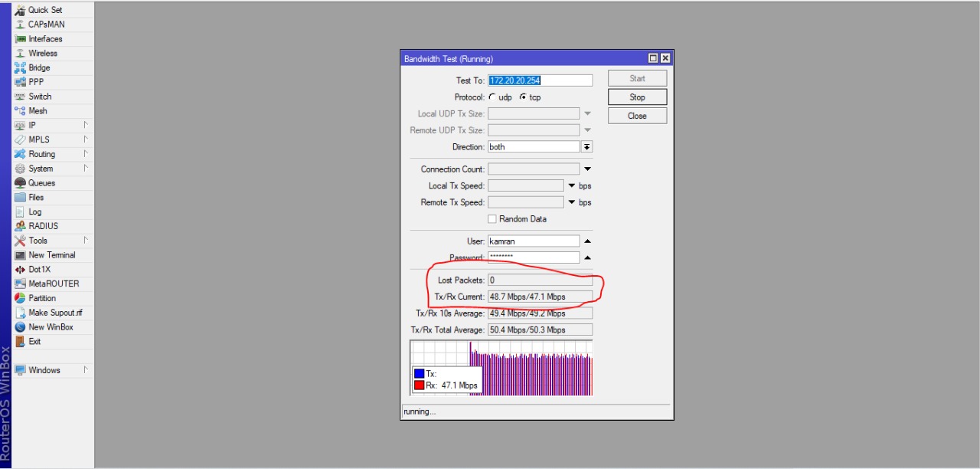Click the User input field
980x469 pixels.
pos(534,241)
